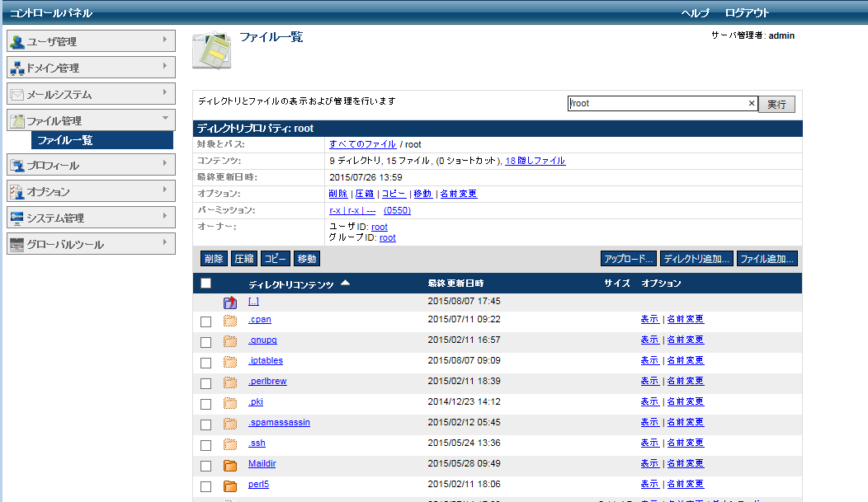
Task: Click 表示 link for the .ssh row
Action: [x=649, y=443]
